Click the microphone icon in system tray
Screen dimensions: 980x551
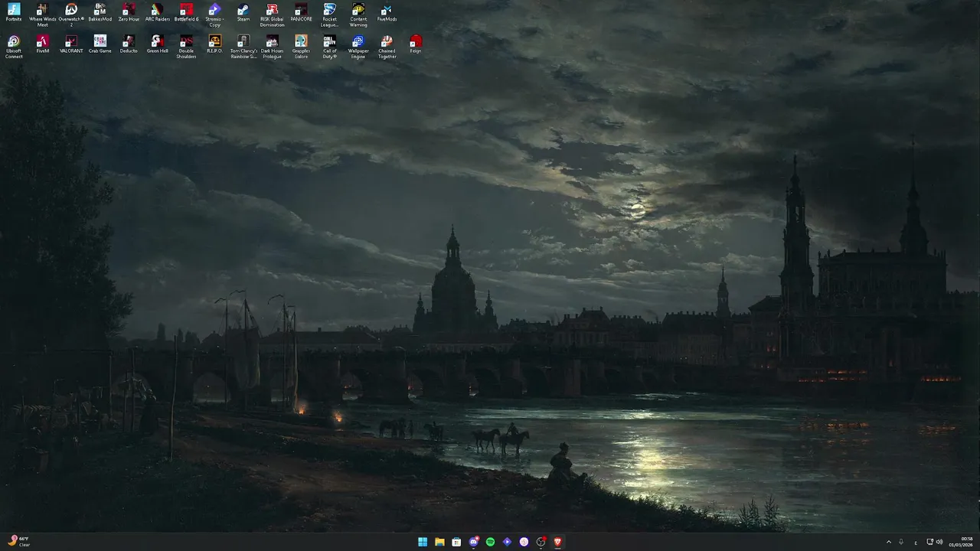click(x=902, y=542)
